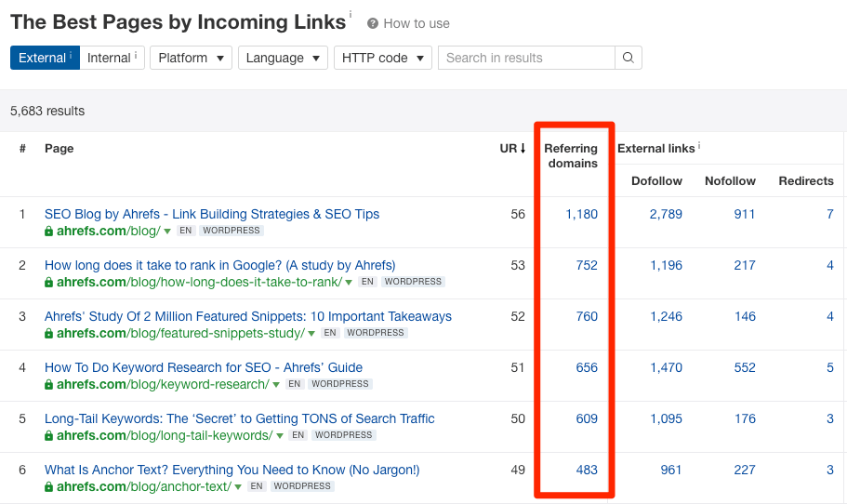Click the 2,789 dofollow links count

(x=666, y=214)
